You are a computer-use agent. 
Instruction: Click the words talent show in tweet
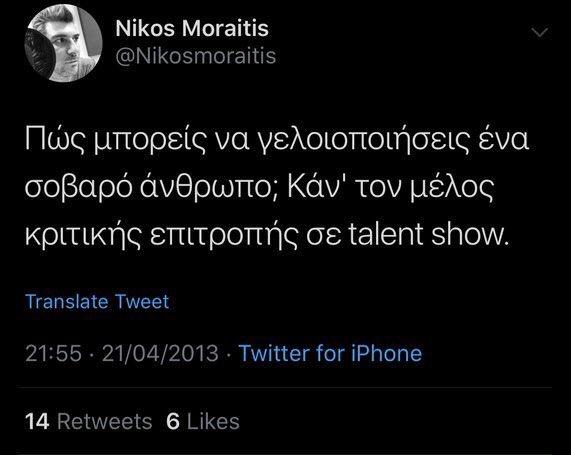pos(428,234)
